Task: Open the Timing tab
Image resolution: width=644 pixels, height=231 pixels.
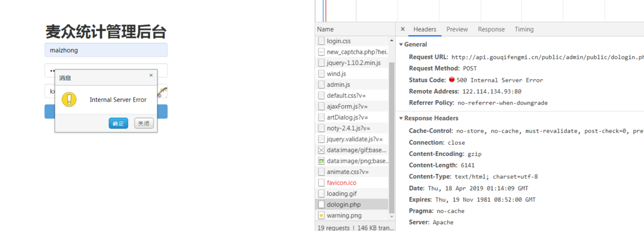Action: pos(524,29)
